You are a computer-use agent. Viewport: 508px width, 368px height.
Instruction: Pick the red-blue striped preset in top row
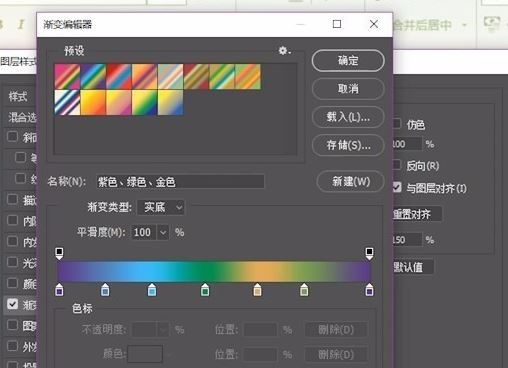tap(119, 77)
